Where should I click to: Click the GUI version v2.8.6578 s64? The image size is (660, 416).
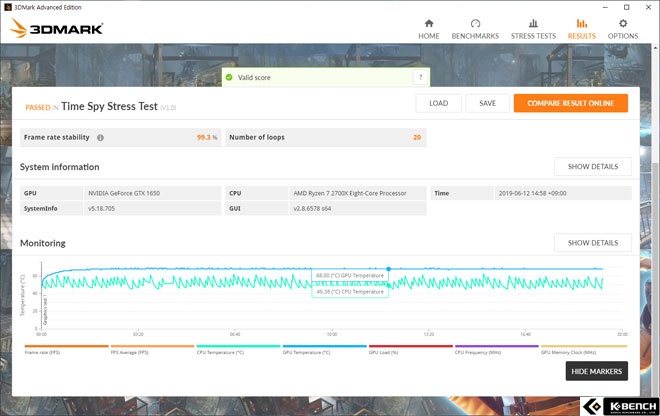[312, 208]
